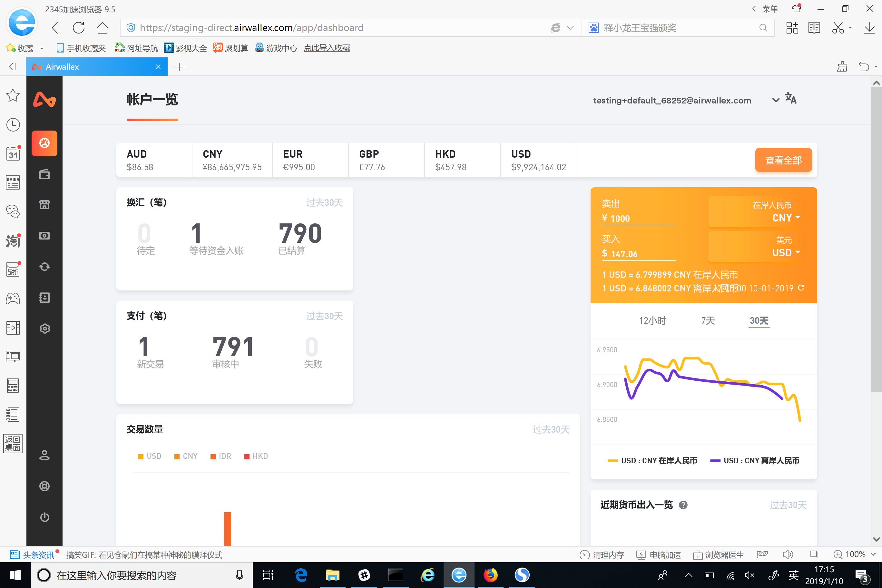Click the help question mark icon
882x588 pixels.
tap(683, 505)
